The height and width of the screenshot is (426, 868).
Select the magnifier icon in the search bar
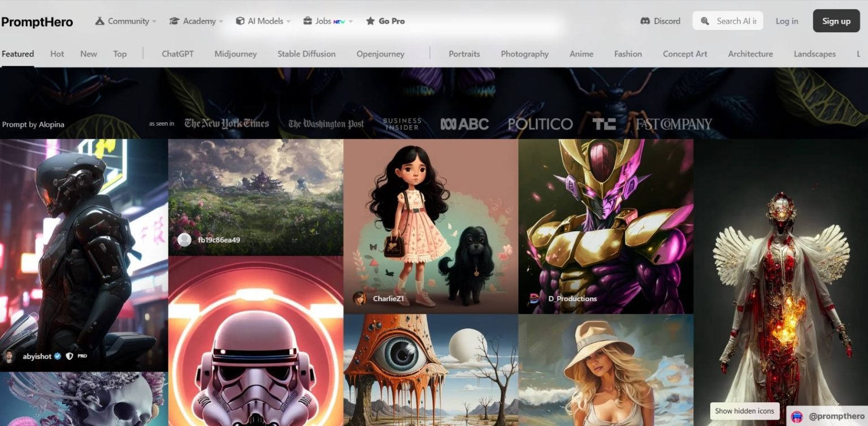tap(705, 21)
